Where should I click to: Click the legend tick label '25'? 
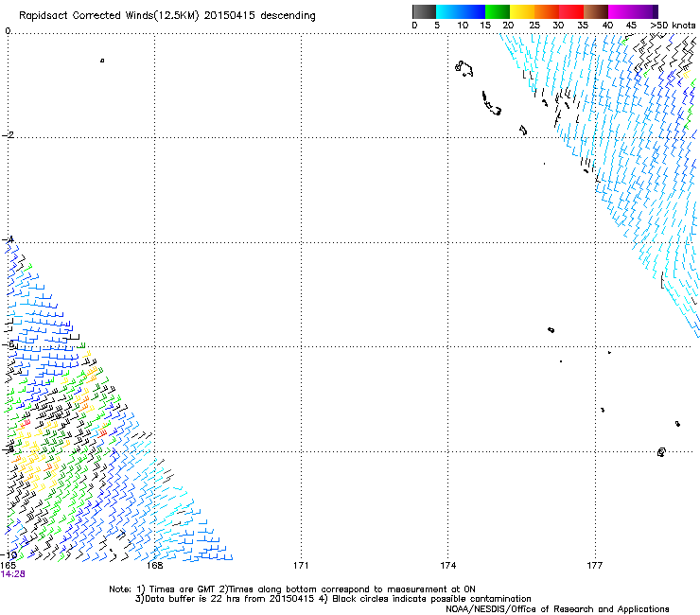tap(534, 26)
